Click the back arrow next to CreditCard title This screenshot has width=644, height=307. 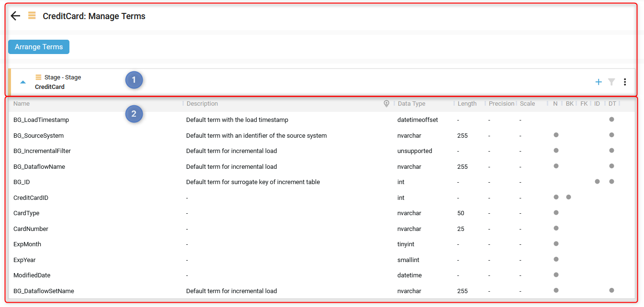click(15, 16)
